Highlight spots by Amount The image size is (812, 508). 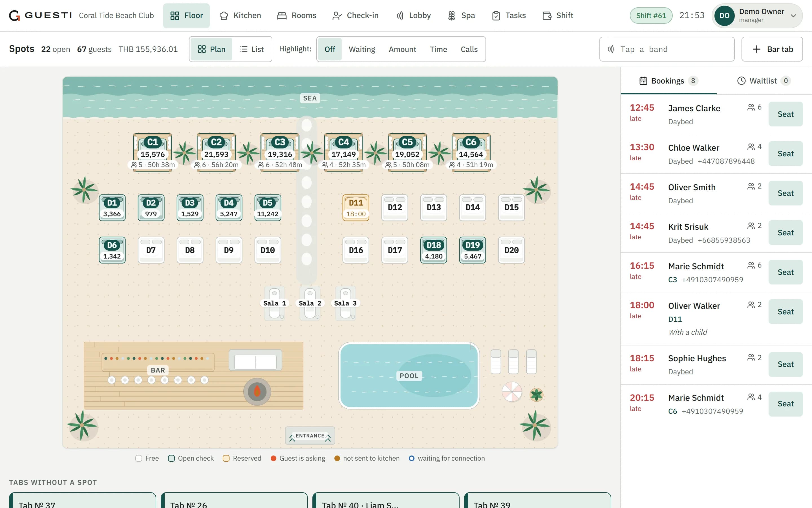pos(402,49)
